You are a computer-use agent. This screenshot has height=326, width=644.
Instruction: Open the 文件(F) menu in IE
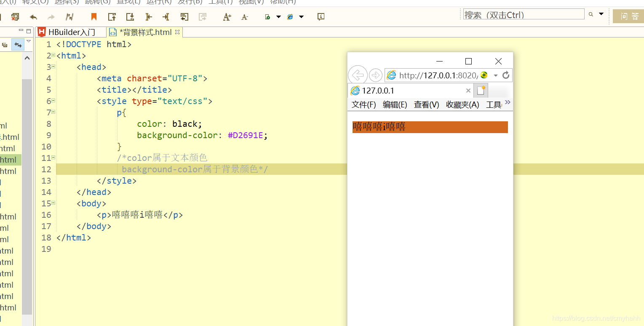click(x=364, y=104)
